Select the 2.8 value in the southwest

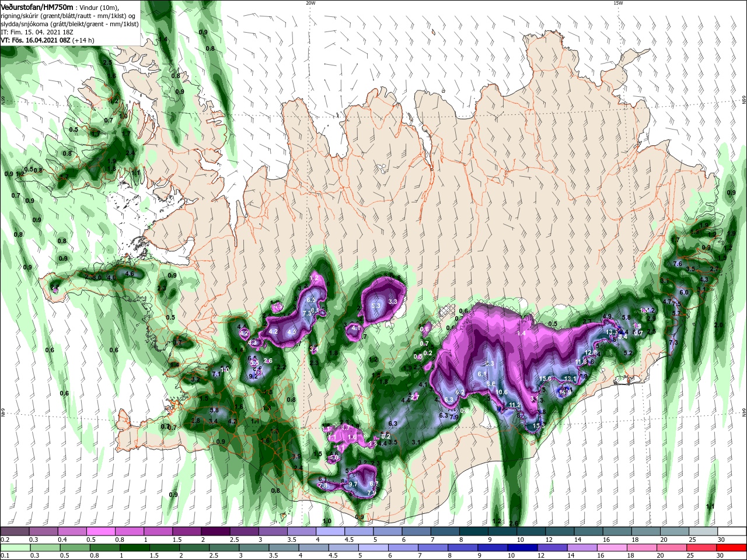196,421
